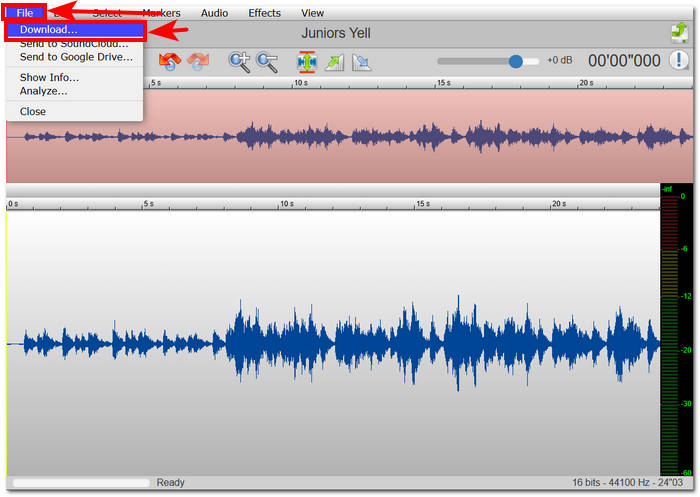This screenshot has width=700, height=497.
Task: Click the overview waveform in pink area
Action: (x=350, y=136)
